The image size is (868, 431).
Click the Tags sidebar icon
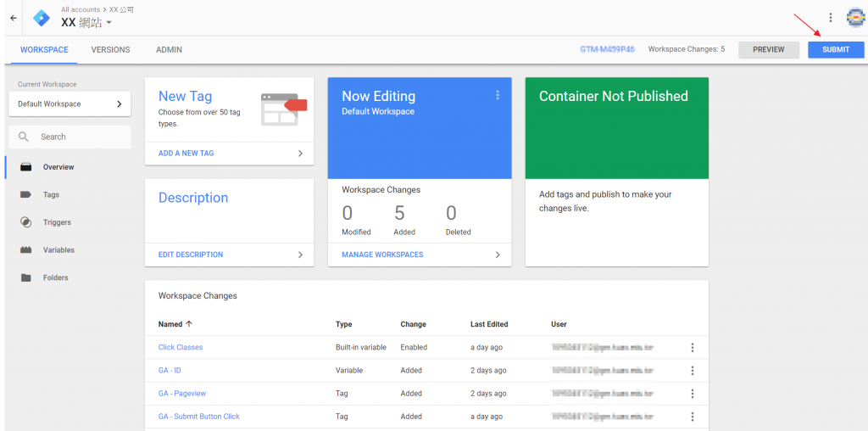tap(25, 194)
